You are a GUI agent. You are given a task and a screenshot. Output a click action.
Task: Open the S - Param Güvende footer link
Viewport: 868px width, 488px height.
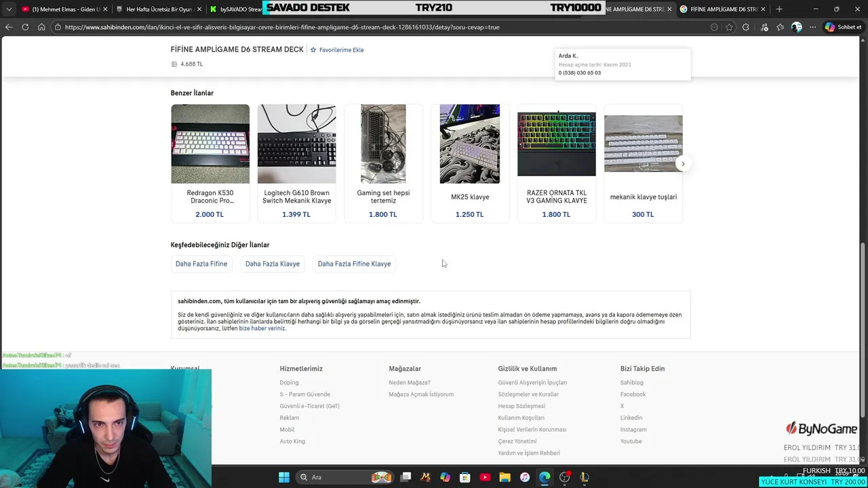(305, 394)
